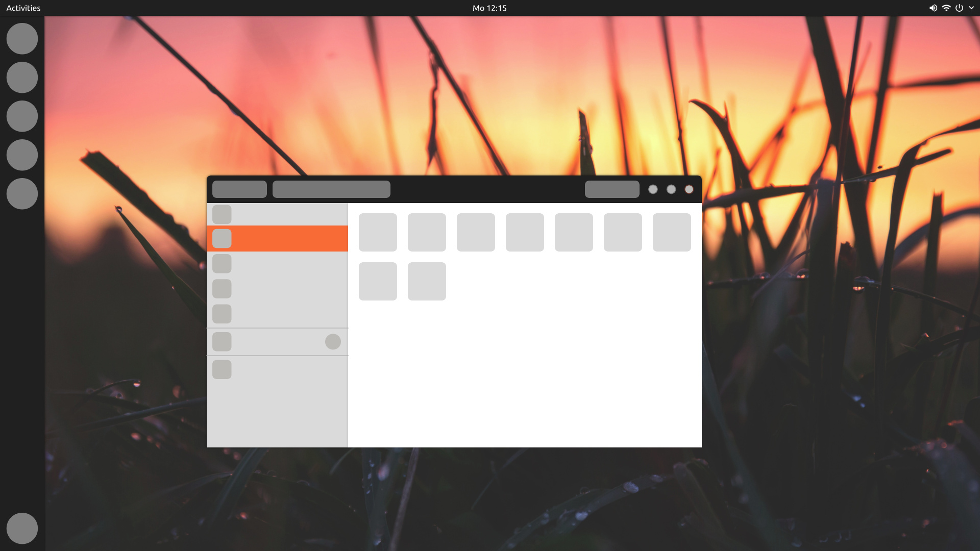
Task: Click the fifth dock launcher circle
Action: tap(22, 194)
